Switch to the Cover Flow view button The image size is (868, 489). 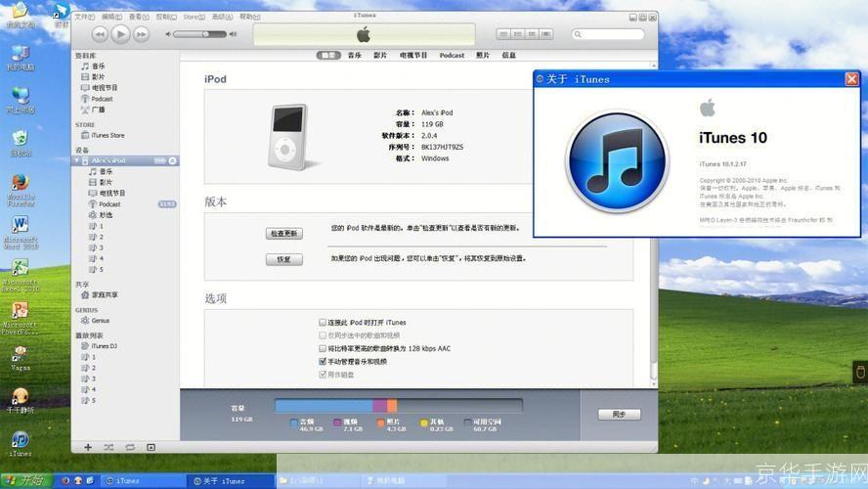(546, 34)
